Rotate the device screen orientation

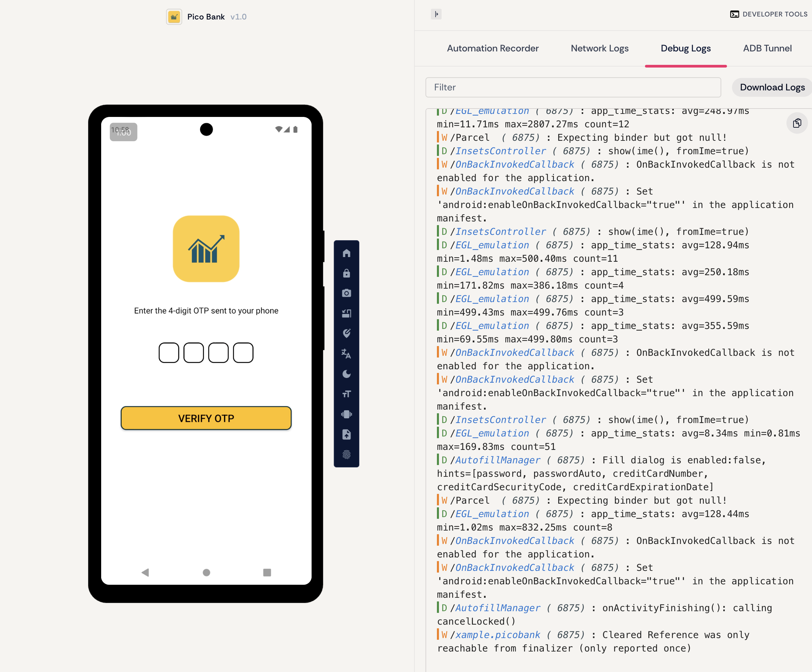pyautogui.click(x=347, y=313)
